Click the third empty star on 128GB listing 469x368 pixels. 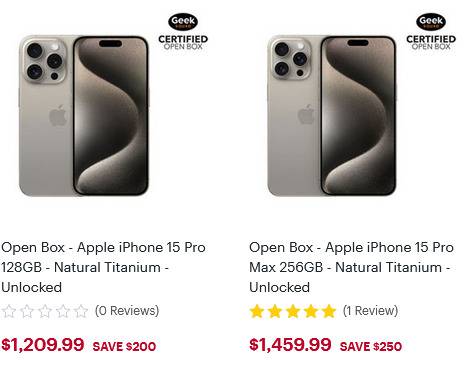(45, 311)
